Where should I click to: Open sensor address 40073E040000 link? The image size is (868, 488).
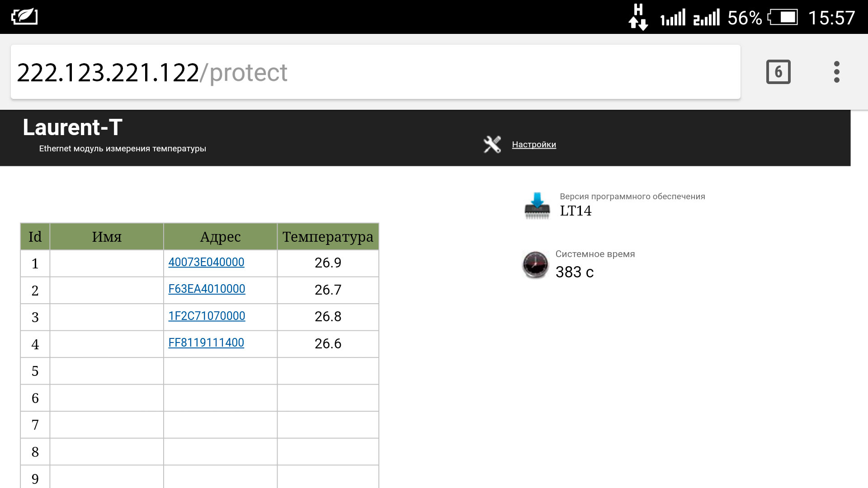point(206,262)
